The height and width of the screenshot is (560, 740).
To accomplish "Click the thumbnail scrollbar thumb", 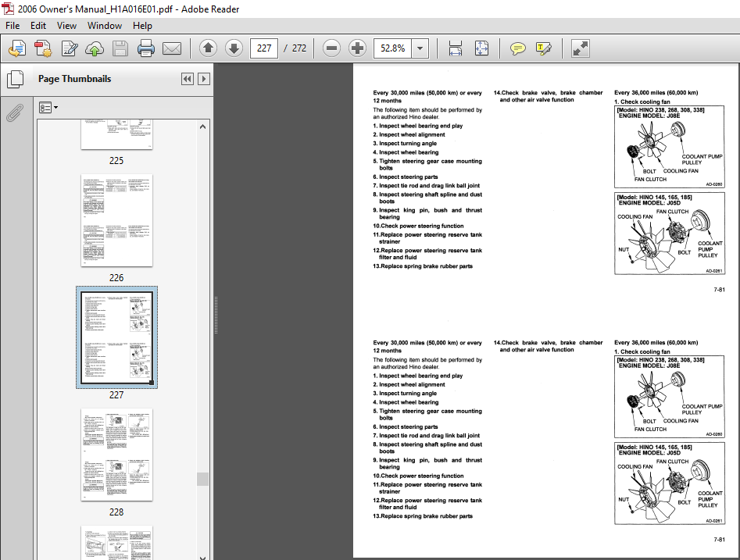I will click(203, 479).
